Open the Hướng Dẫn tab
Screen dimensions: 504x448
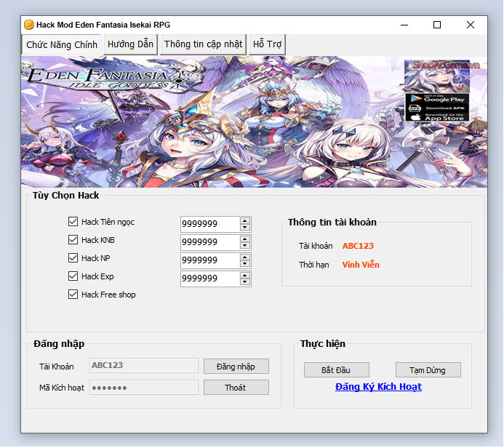130,44
